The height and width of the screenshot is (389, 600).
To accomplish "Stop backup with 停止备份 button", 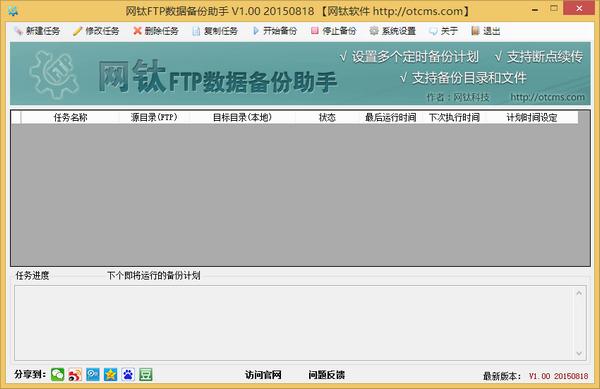I will [334, 31].
